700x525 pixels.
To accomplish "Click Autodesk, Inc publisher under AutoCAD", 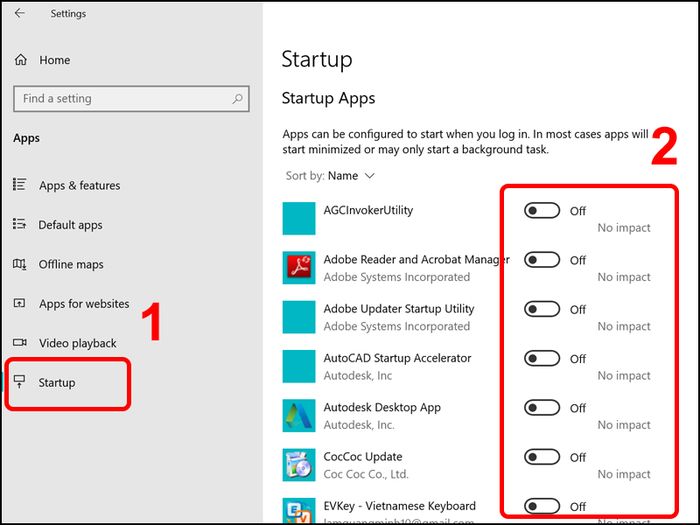I will [x=358, y=376].
